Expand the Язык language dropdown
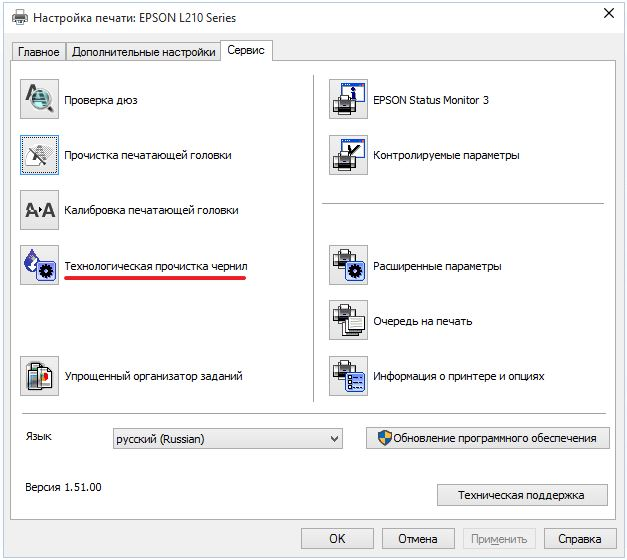This screenshot has width=627, height=560. [228, 439]
